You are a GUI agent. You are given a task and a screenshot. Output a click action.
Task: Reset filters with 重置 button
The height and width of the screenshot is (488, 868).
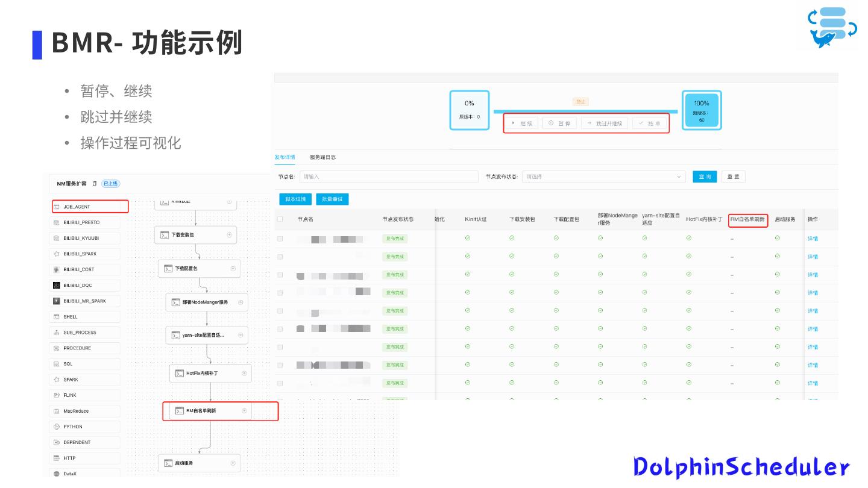734,177
